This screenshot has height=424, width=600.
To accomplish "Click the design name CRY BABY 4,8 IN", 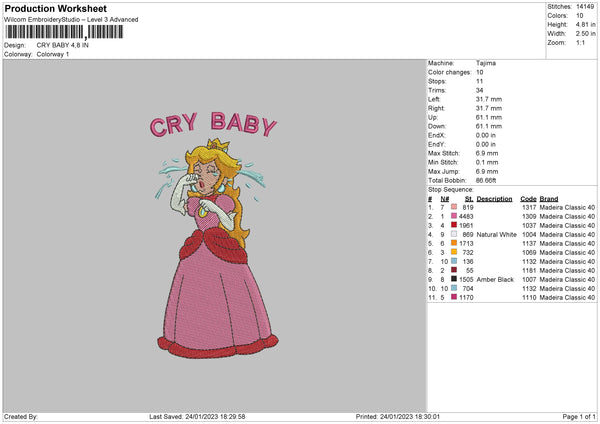I will coord(62,45).
